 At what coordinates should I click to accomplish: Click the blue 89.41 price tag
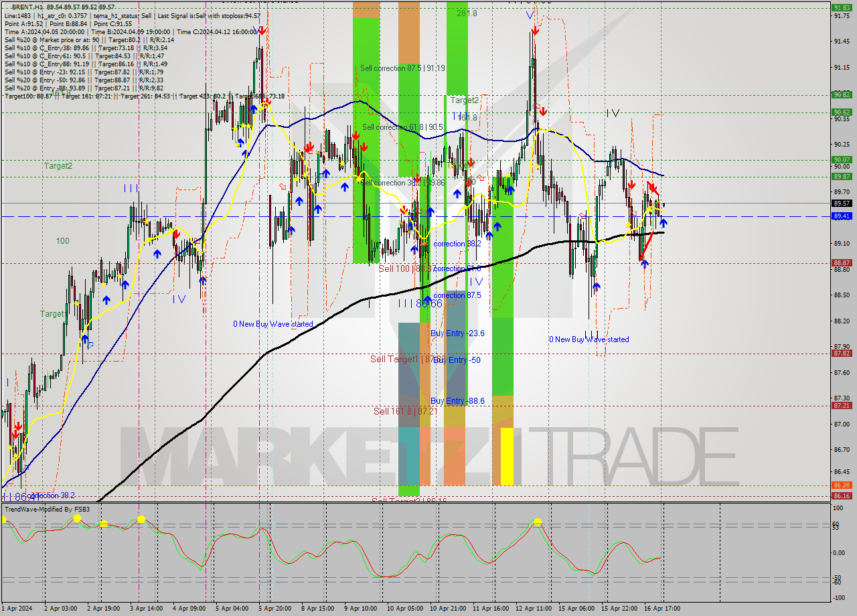[842, 216]
